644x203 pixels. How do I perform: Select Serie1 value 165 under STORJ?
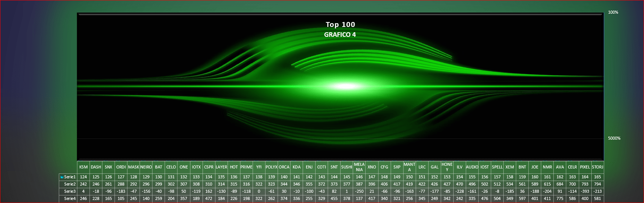(597, 177)
